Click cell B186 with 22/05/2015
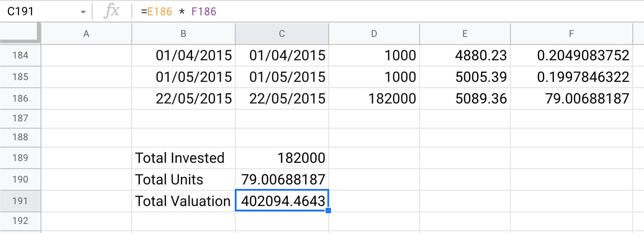Image resolution: width=644 pixels, height=233 pixels. coord(183,99)
